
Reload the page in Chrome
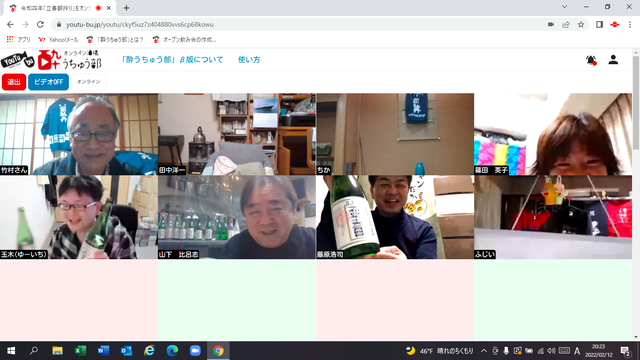(40, 24)
